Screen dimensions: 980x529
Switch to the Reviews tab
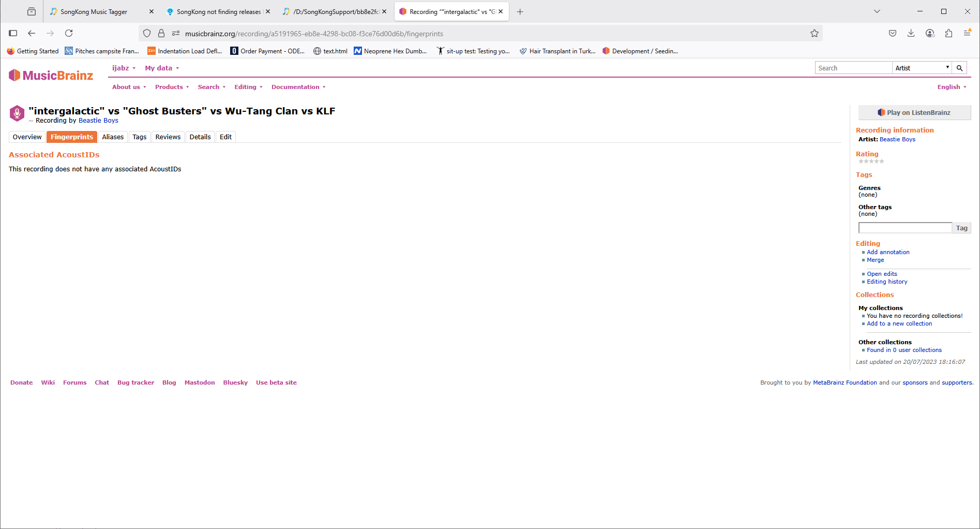(168, 137)
